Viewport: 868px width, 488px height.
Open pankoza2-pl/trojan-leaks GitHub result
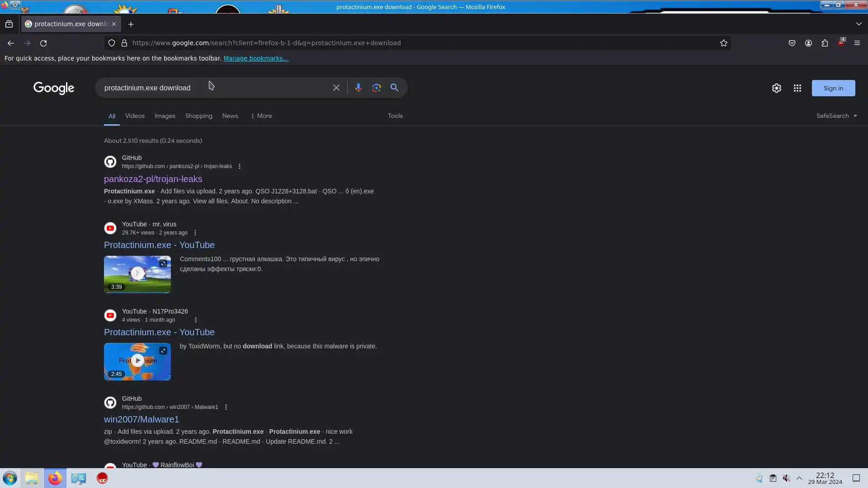pos(153,179)
